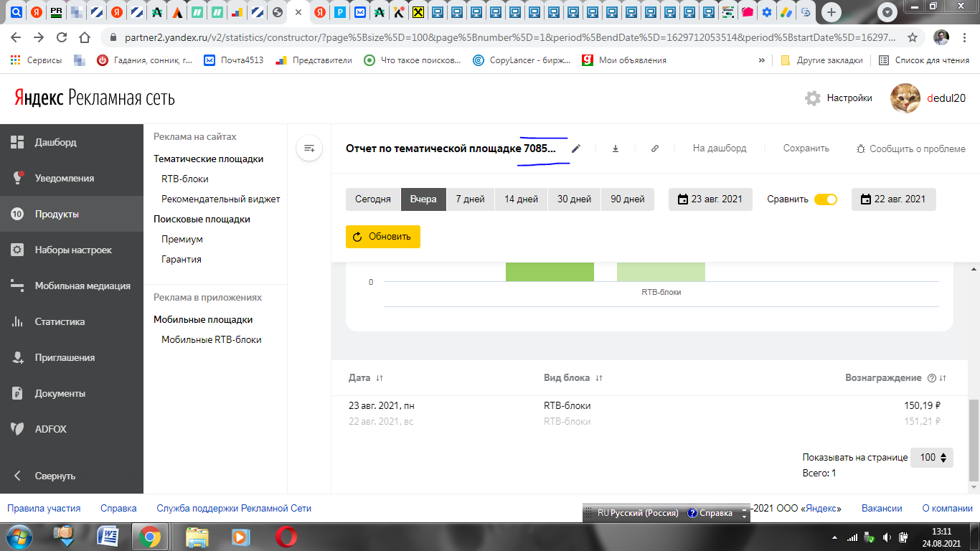Open Opera browser from the taskbar
This screenshot has width=980, height=551.
(x=286, y=537)
